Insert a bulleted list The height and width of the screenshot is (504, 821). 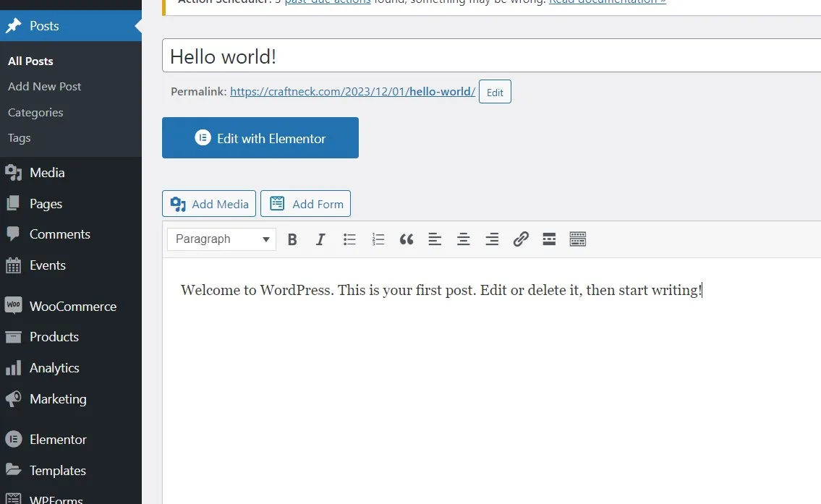point(349,239)
